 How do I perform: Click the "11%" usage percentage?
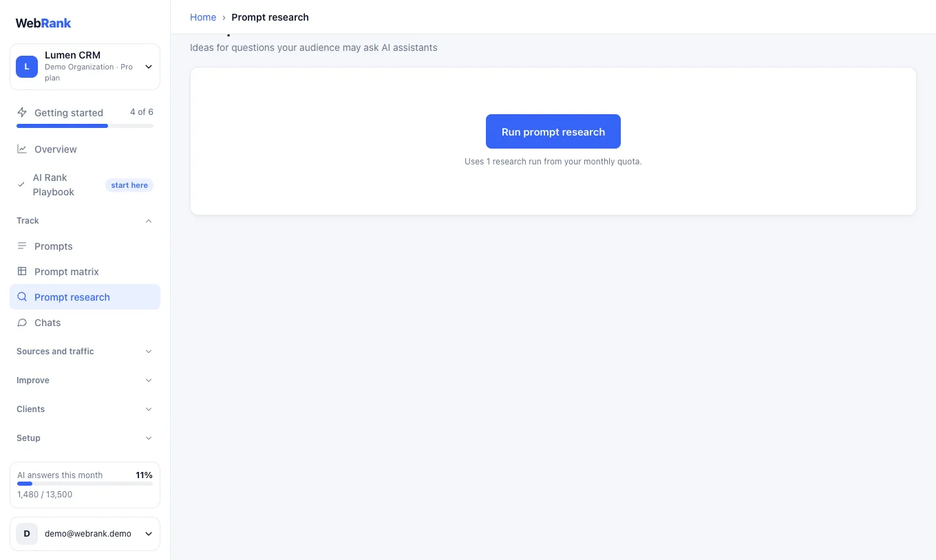(x=144, y=475)
